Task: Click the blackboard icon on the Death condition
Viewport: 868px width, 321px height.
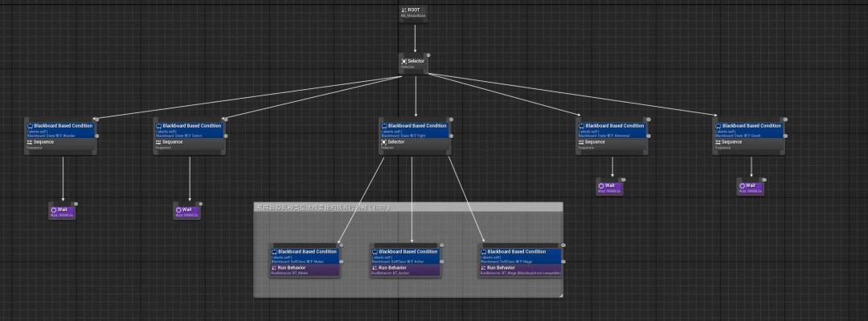Action: (x=718, y=126)
